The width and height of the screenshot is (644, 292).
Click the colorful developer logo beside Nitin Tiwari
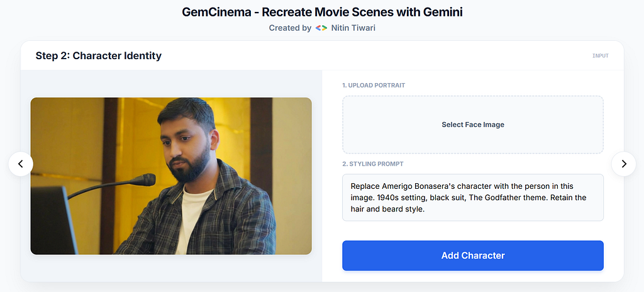click(x=321, y=28)
